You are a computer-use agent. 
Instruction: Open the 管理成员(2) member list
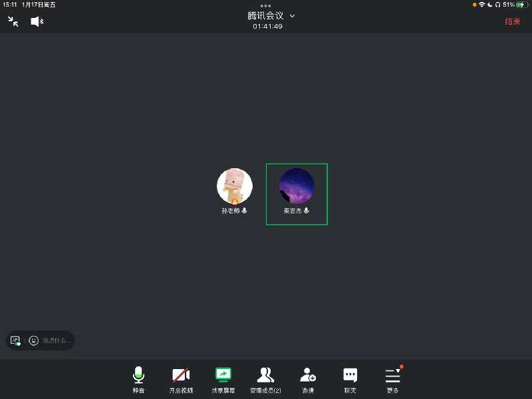265,380
